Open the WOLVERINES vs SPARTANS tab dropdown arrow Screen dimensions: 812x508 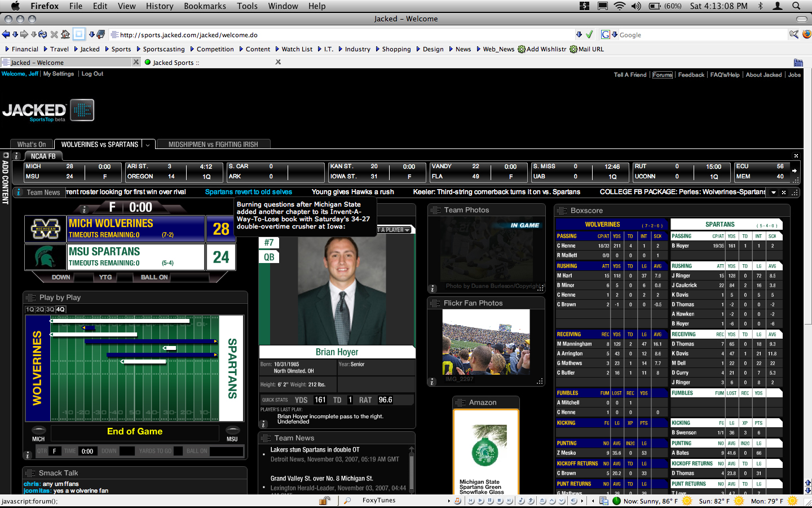(x=148, y=144)
